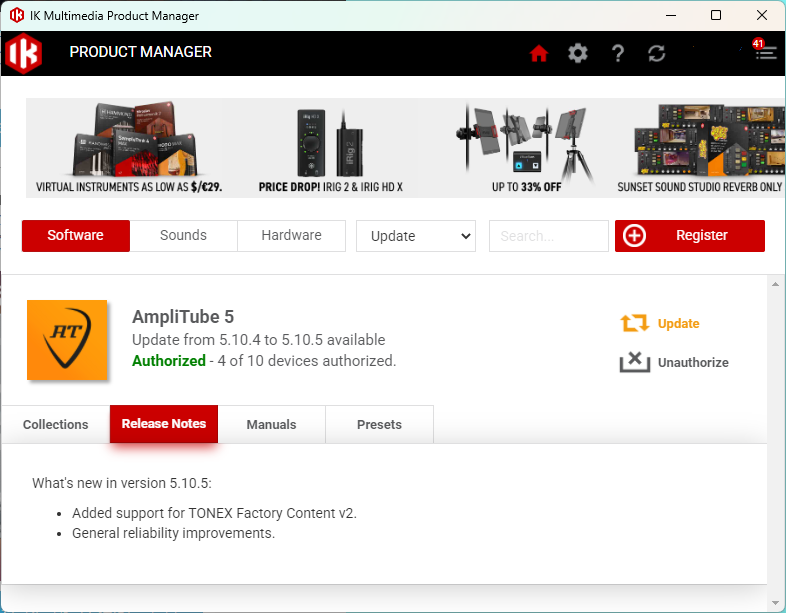
Task: Open the Manuals tab
Action: 272,425
